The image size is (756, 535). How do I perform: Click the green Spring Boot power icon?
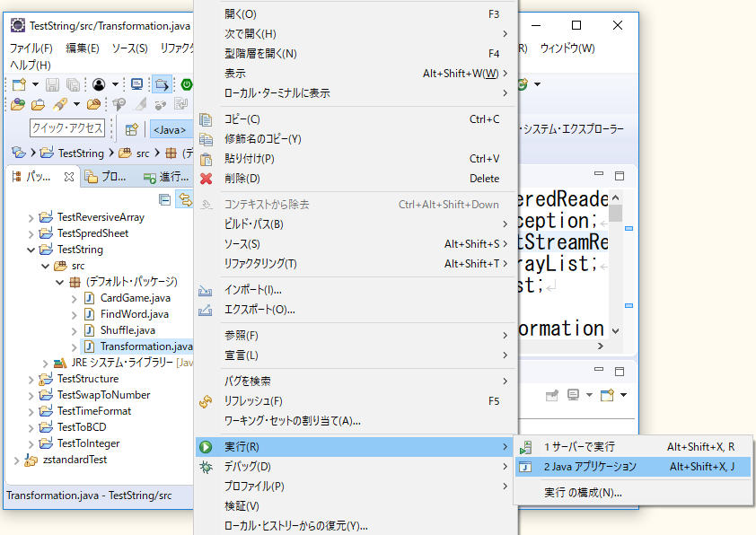coord(187,85)
